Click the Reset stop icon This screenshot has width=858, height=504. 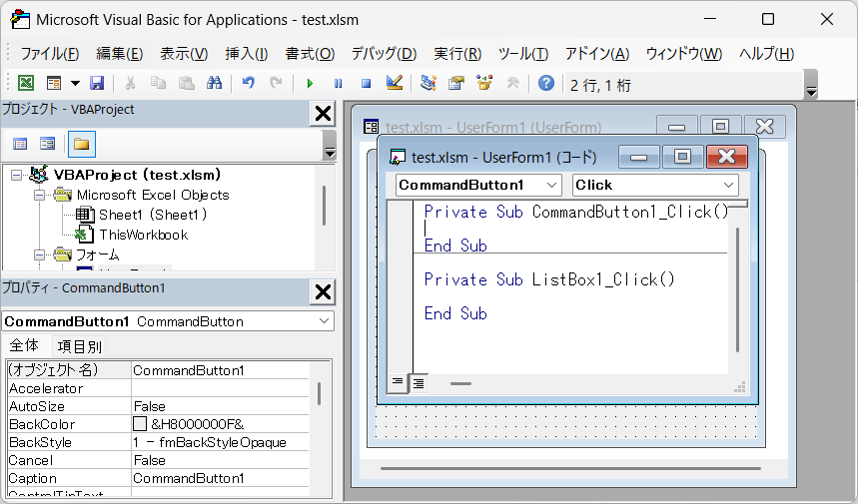pos(366,83)
